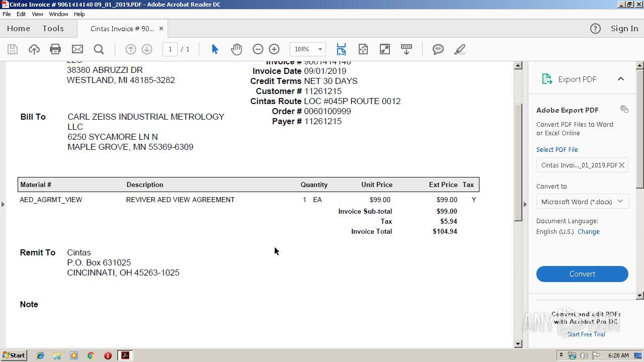Viewport: 644px width, 362px height.
Task: Enter full screen mode icon
Action: (x=385, y=49)
